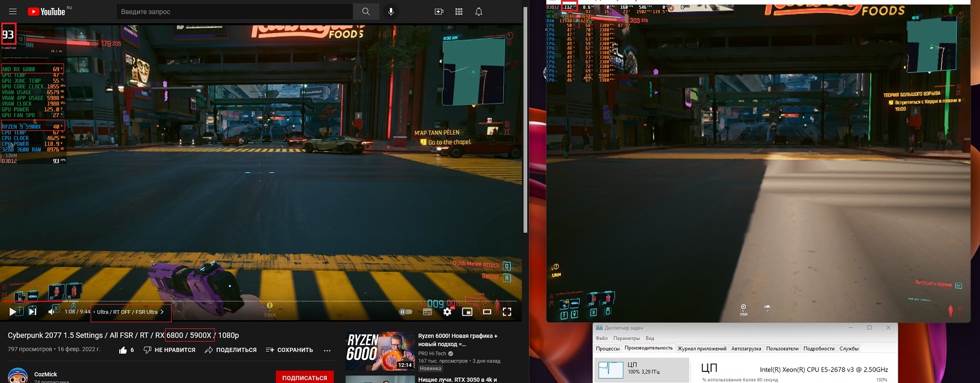This screenshot has width=980, height=383.
Task: Open the Ryzen 6000 recommended video thumbnail
Action: coord(380,351)
